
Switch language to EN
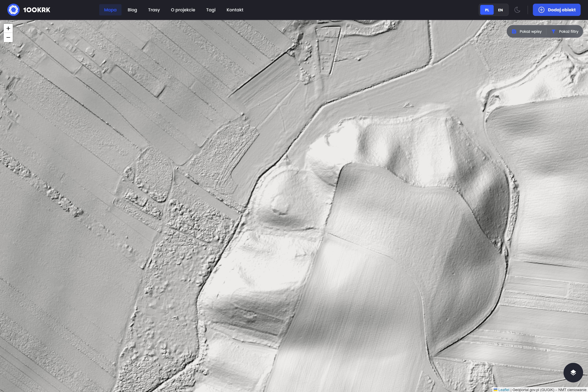tap(500, 10)
